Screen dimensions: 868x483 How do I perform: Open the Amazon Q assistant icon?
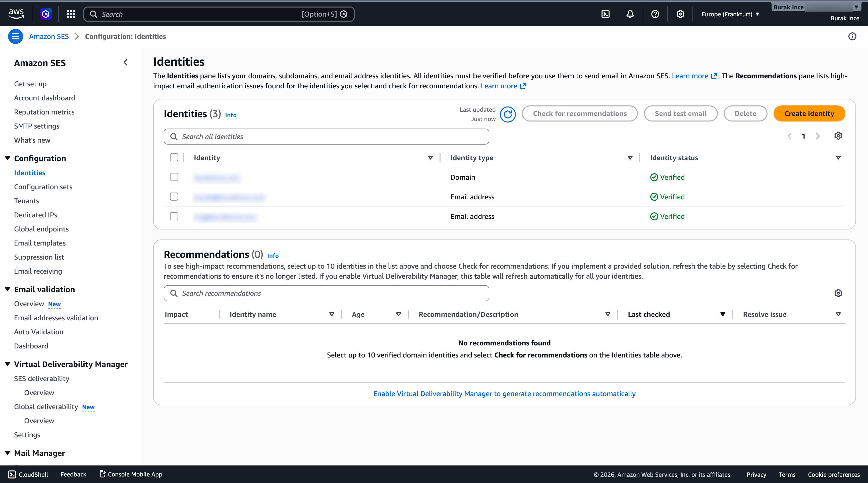[46, 14]
